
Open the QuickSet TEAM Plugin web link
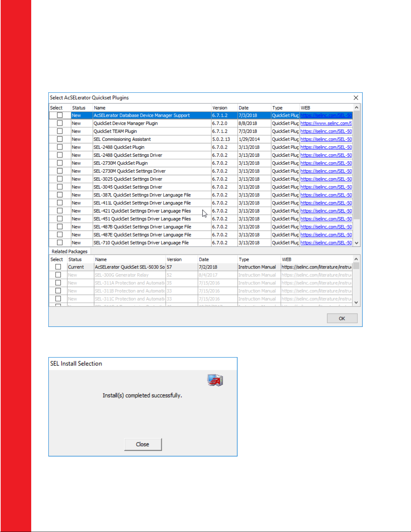(326, 131)
